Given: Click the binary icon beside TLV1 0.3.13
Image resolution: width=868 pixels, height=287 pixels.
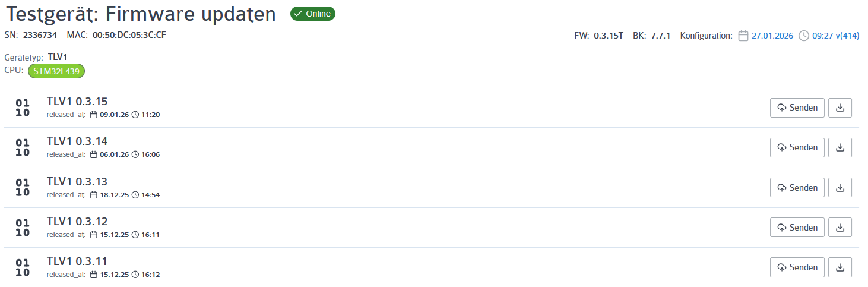Looking at the screenshot, I should pos(23,188).
